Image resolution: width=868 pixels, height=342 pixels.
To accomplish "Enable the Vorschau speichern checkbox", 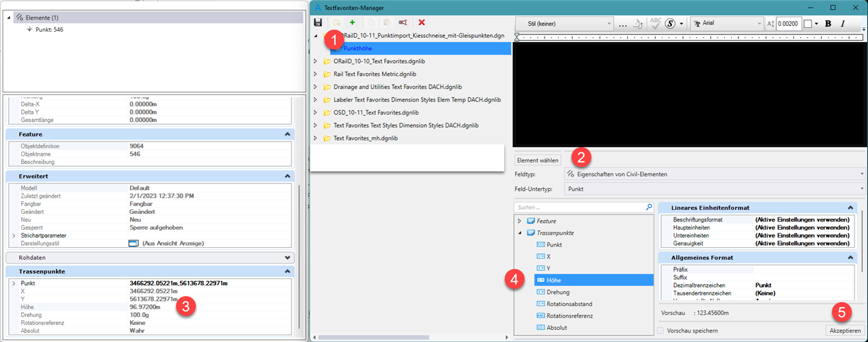I will click(x=660, y=330).
